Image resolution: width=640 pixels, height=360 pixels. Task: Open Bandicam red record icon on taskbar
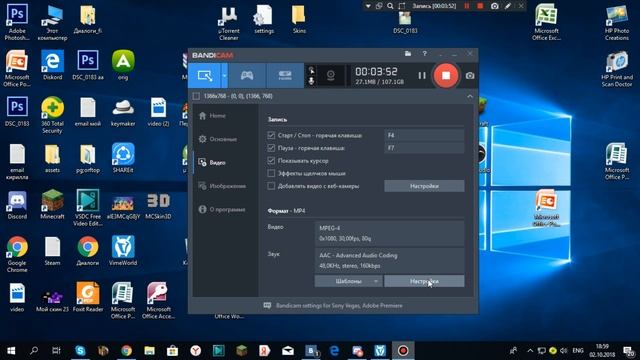point(403,351)
